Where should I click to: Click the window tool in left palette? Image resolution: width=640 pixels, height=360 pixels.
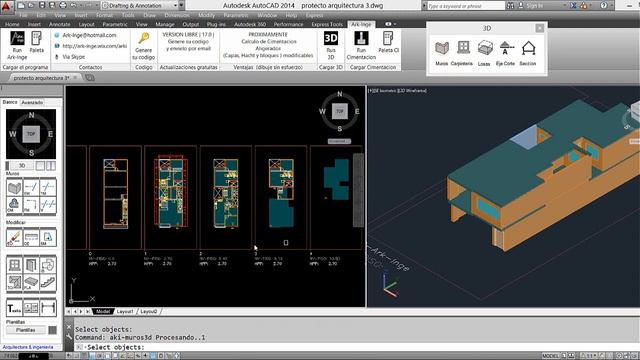(14, 265)
